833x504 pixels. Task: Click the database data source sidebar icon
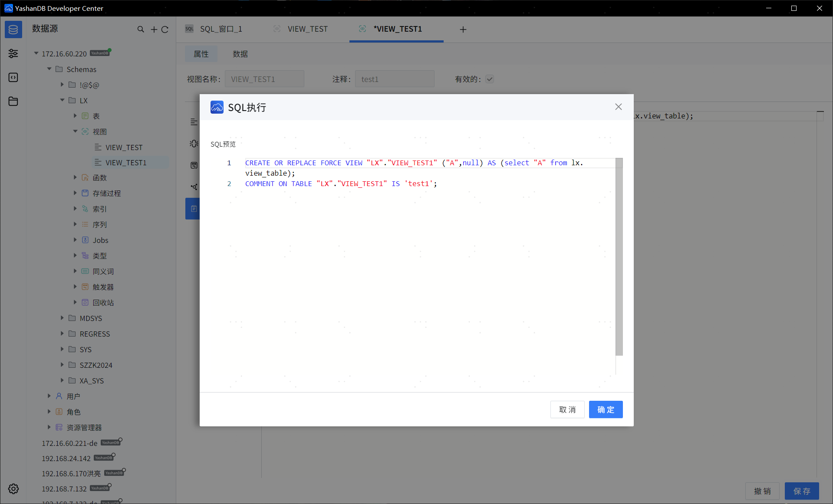point(13,29)
